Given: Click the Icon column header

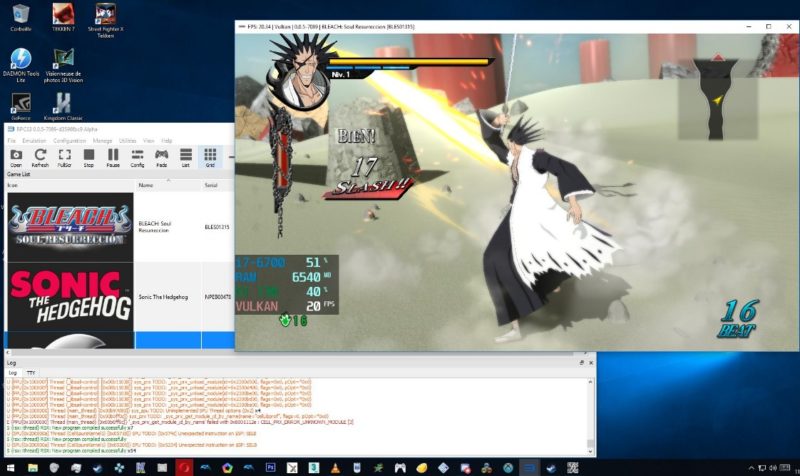Looking at the screenshot, I should (x=70, y=185).
